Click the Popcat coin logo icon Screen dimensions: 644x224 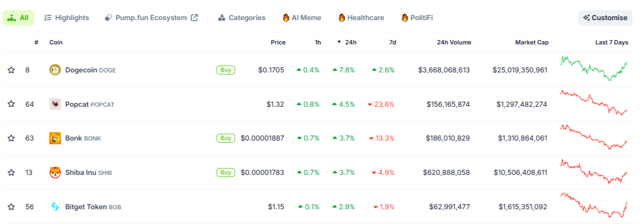click(55, 104)
